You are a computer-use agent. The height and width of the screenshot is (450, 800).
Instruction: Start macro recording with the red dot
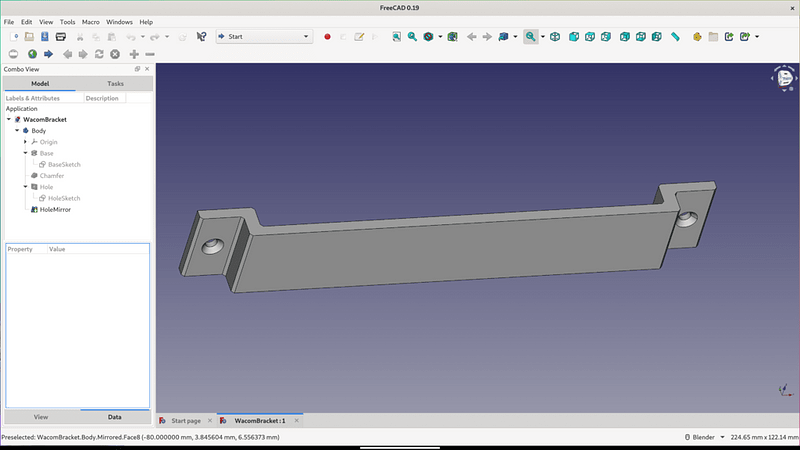[x=328, y=37]
